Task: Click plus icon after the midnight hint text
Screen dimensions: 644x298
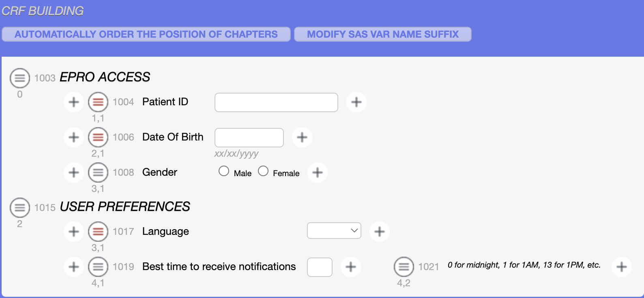Action: pos(621,267)
